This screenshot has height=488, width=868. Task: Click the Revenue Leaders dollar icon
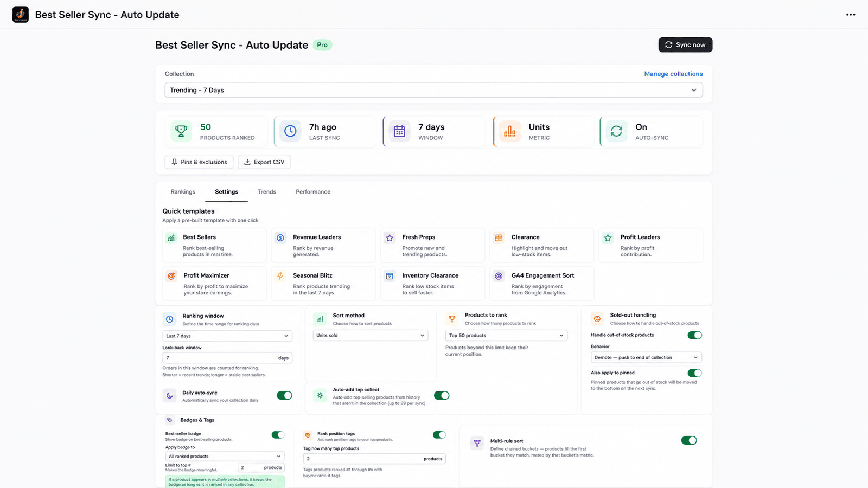click(280, 237)
